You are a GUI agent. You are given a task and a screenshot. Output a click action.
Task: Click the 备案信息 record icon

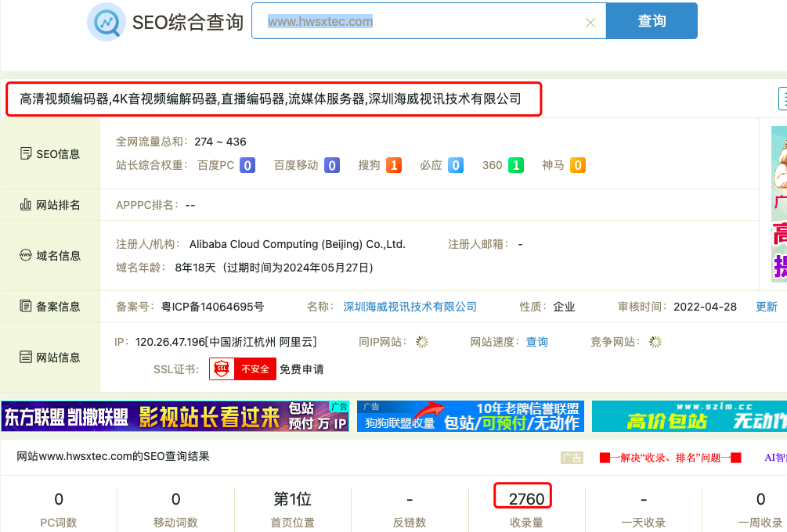coord(26,307)
